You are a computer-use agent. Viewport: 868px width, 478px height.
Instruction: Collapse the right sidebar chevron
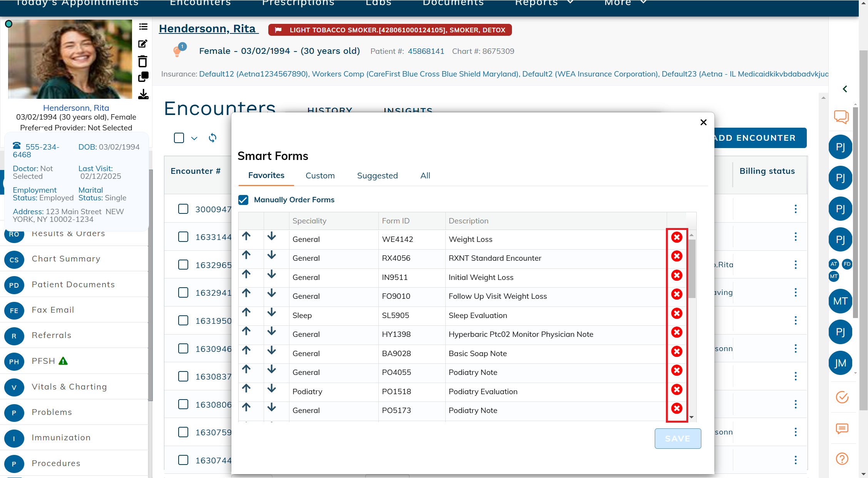pos(845,89)
